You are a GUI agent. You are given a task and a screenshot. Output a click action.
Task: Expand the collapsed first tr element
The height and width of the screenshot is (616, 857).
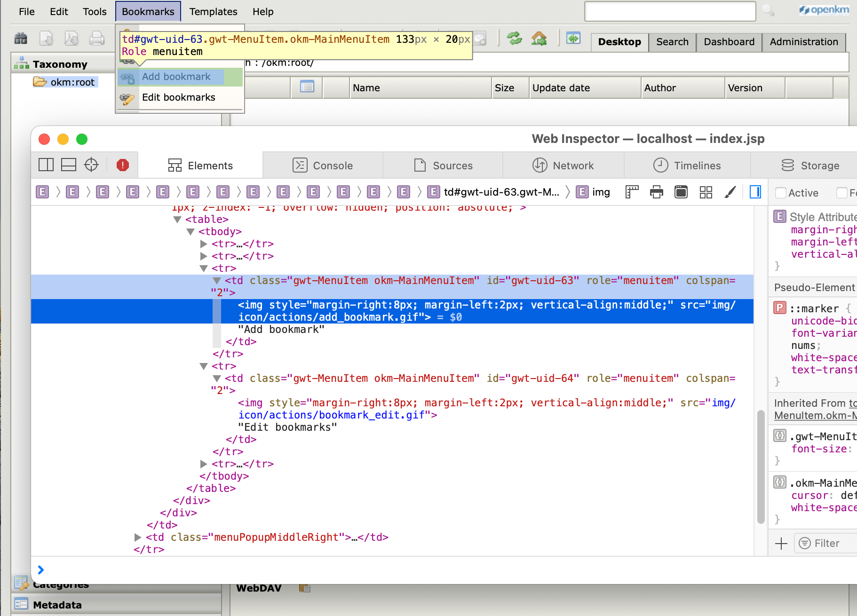203,244
